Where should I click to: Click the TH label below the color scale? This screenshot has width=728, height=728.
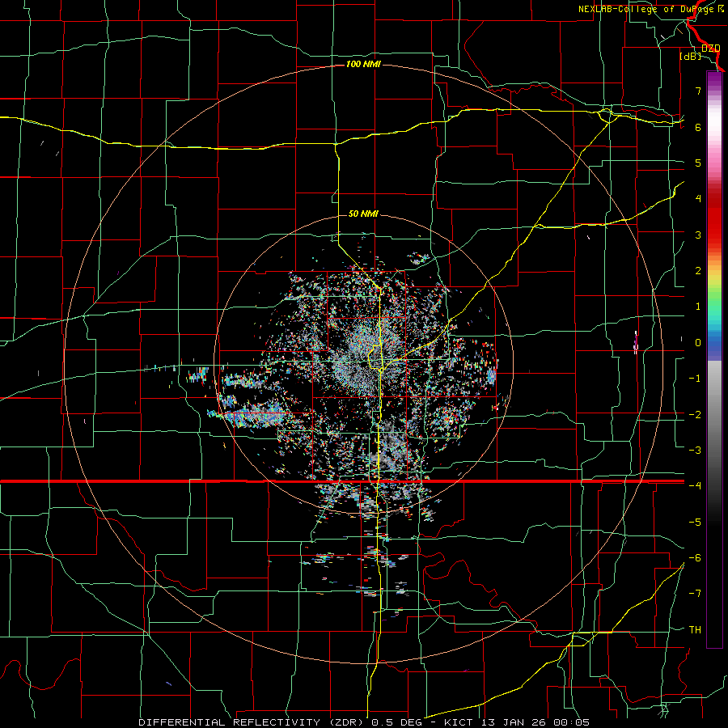pos(695,629)
